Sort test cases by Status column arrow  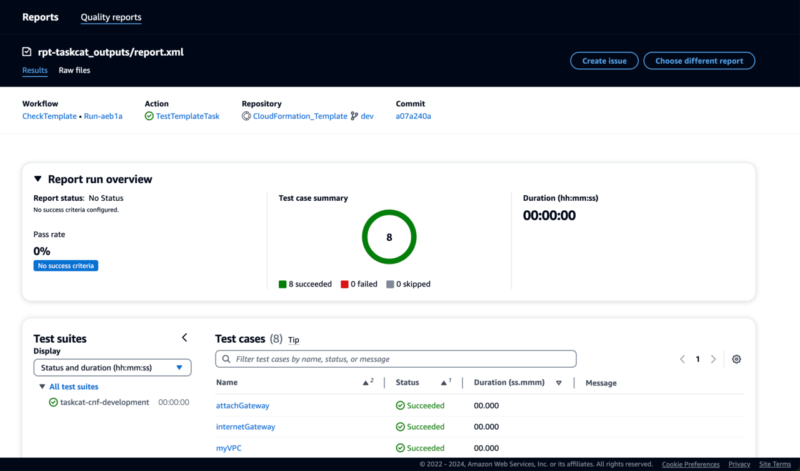coord(444,383)
